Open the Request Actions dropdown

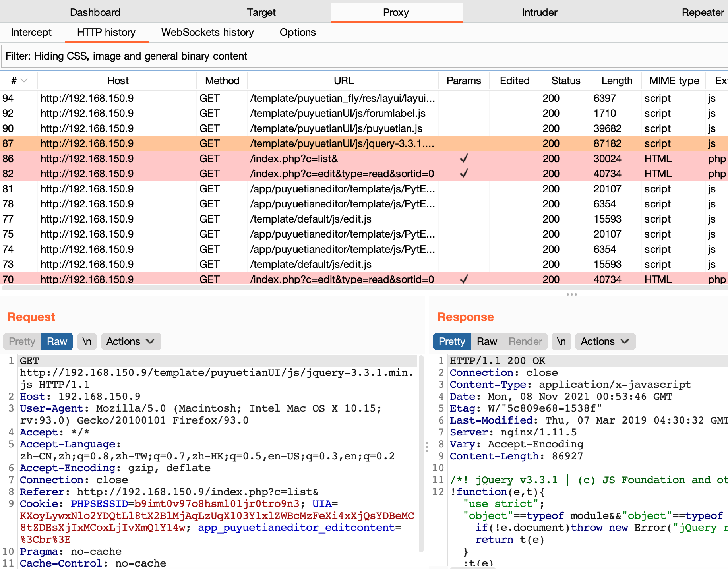(x=131, y=341)
